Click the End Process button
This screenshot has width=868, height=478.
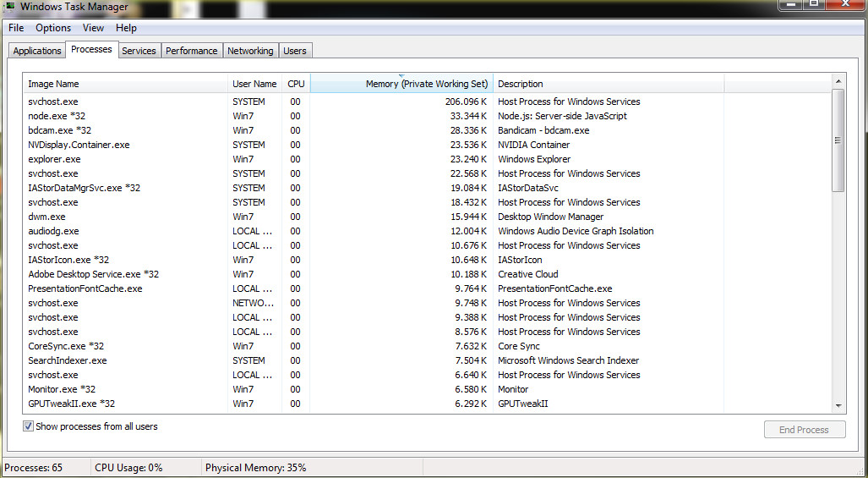(805, 430)
